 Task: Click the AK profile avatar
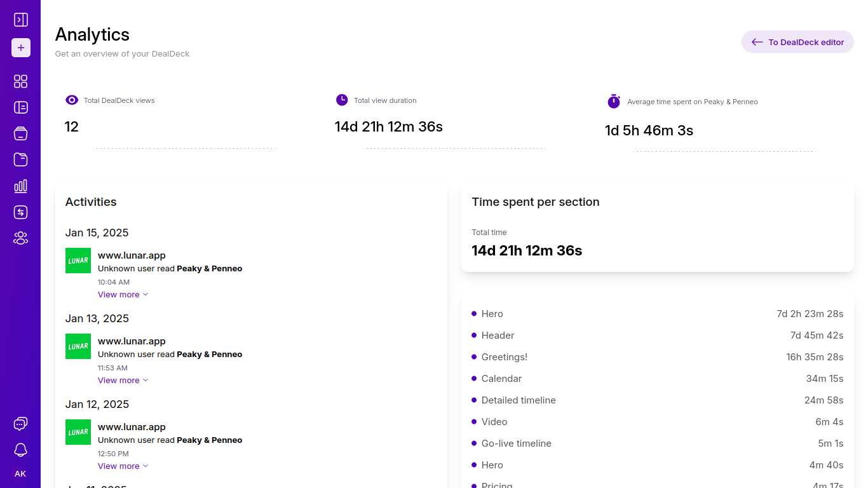pos(20,473)
